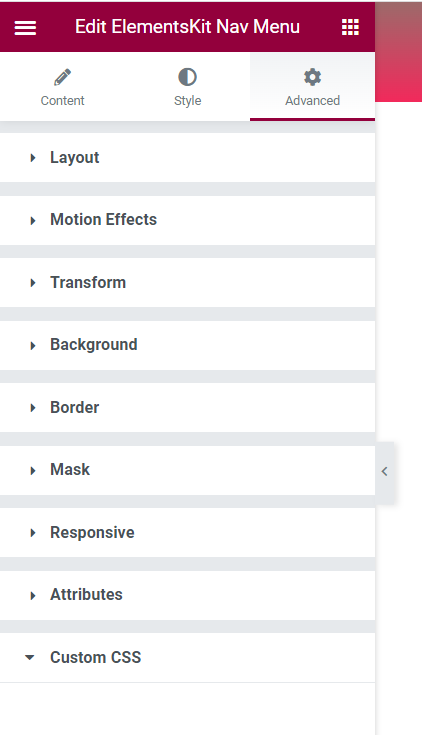Switch to the Content tab
Viewport: 422px width, 735px height.
pyautogui.click(x=62, y=87)
